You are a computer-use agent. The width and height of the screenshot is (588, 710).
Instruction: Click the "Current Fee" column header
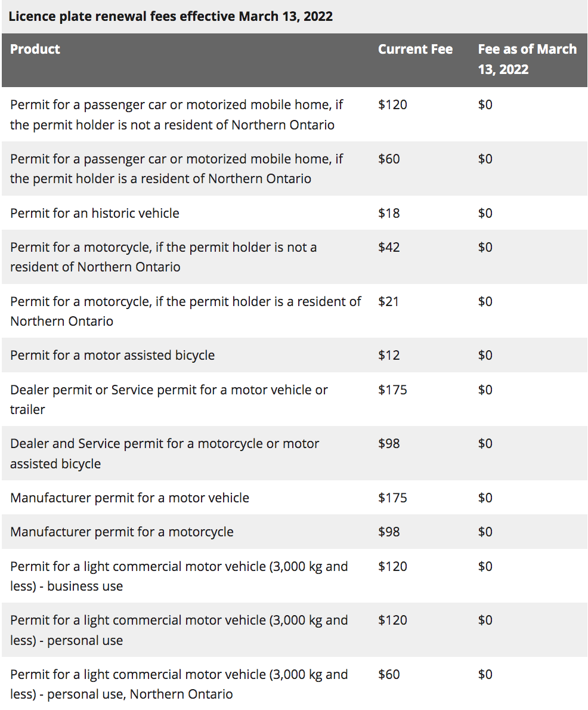[415, 49]
